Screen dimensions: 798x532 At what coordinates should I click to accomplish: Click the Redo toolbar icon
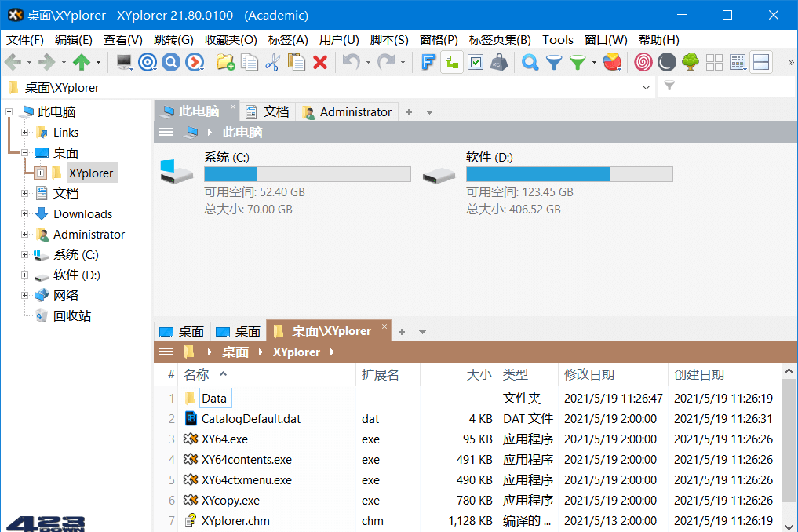(386, 63)
